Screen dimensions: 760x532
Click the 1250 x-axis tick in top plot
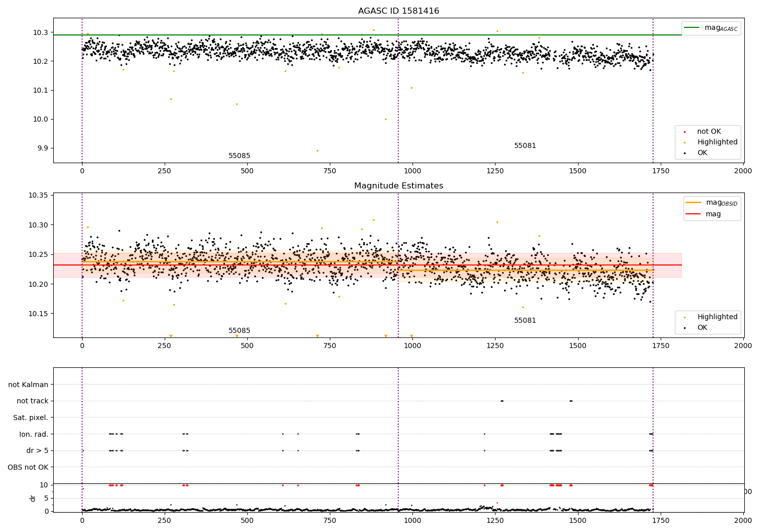click(x=495, y=171)
